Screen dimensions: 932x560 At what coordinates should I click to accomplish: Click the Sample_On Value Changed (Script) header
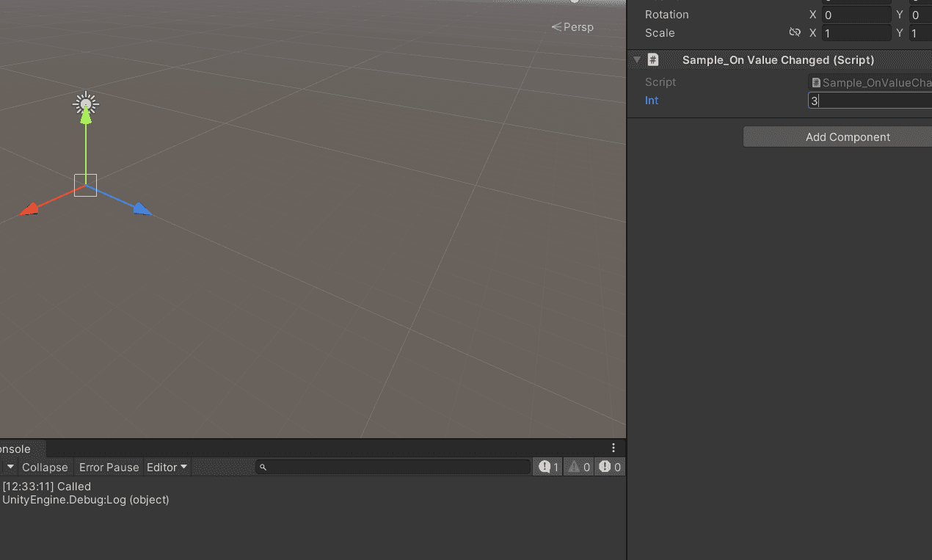coord(778,60)
